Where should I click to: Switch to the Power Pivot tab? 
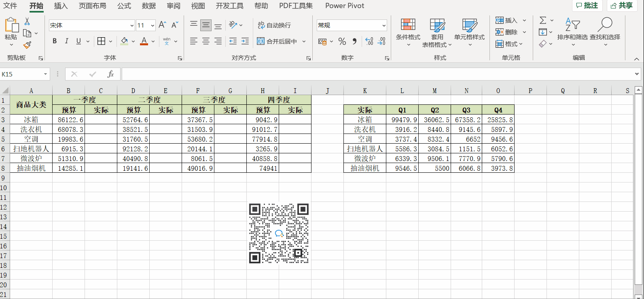point(345,6)
